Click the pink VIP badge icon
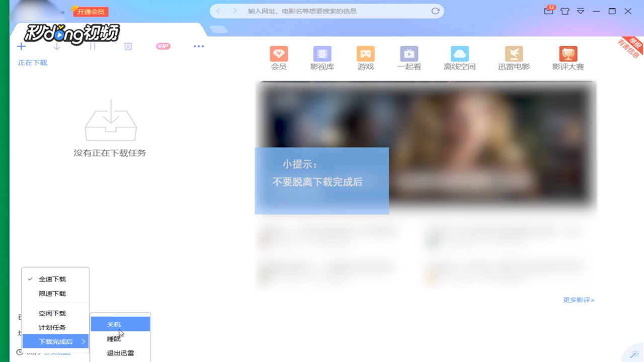Viewport: 644px width, 362px height. (163, 46)
